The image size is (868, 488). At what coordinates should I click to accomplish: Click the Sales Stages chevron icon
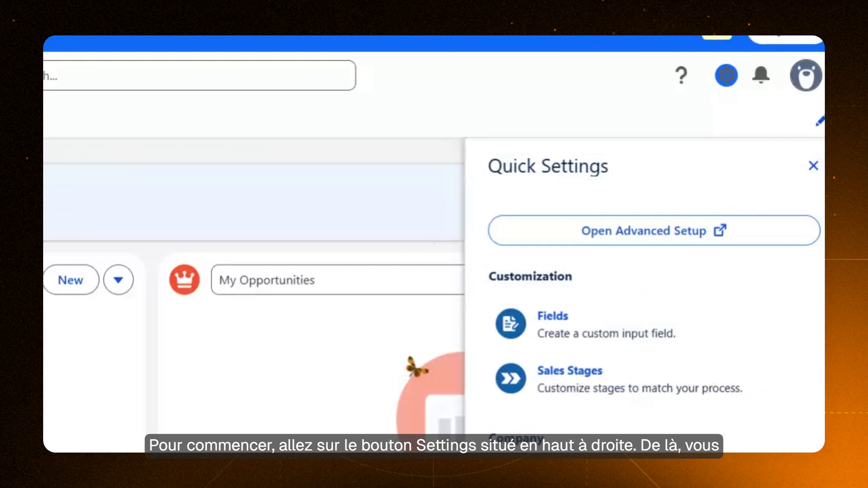pos(511,379)
